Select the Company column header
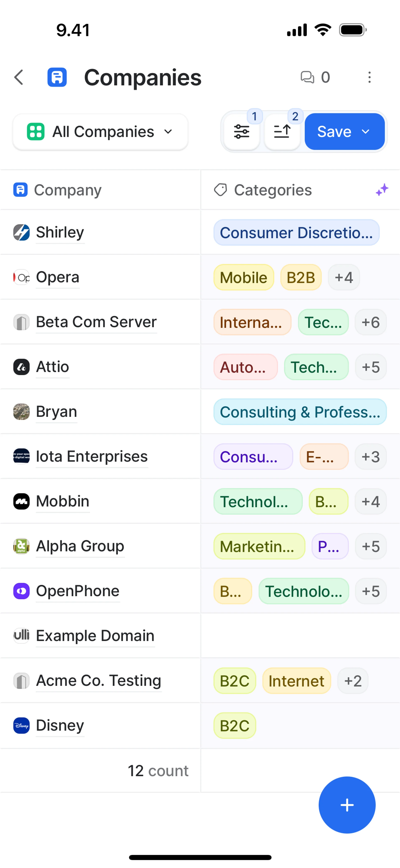Viewport: 400px width, 868px height. [67, 190]
